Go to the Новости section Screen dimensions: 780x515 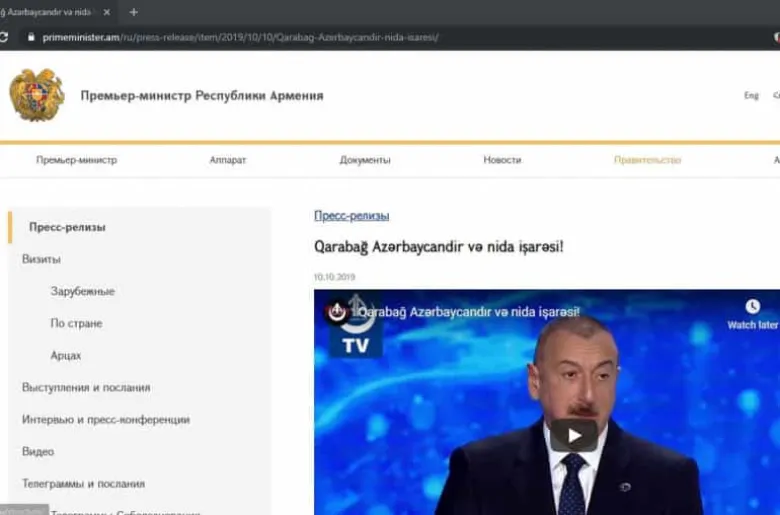502,160
